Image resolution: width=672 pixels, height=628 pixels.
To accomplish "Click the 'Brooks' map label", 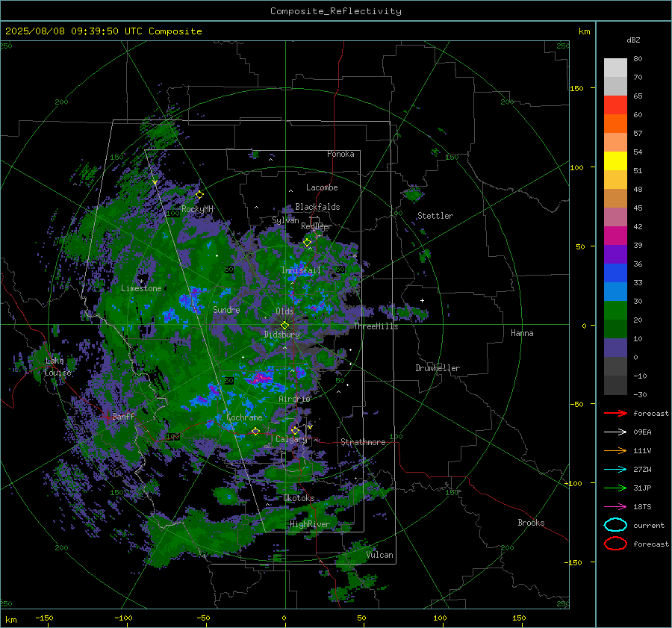I will click(531, 523).
